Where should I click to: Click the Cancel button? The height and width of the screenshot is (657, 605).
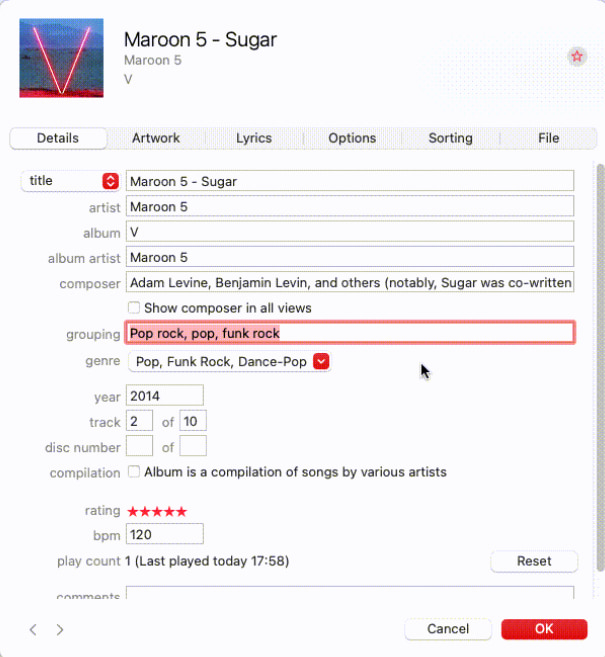point(448,629)
